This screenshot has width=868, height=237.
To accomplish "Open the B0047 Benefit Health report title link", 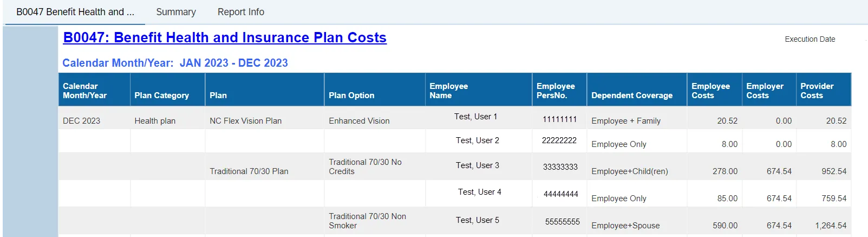I will [225, 37].
